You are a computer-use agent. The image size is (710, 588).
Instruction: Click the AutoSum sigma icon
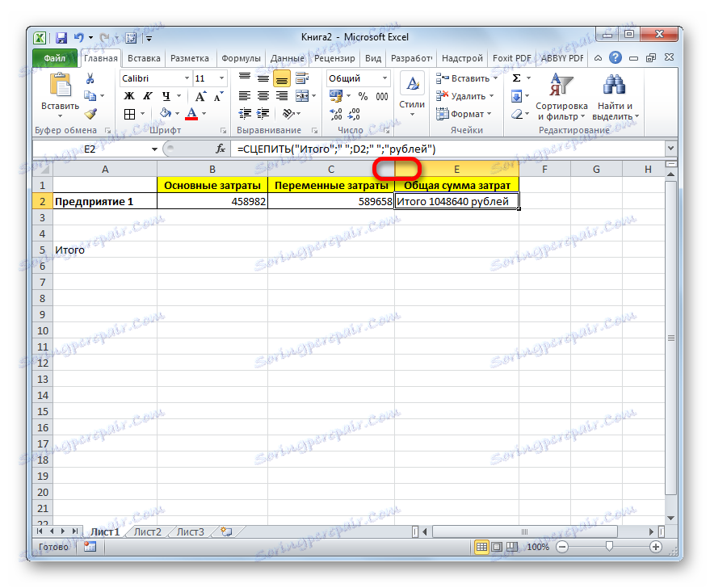coord(515,78)
